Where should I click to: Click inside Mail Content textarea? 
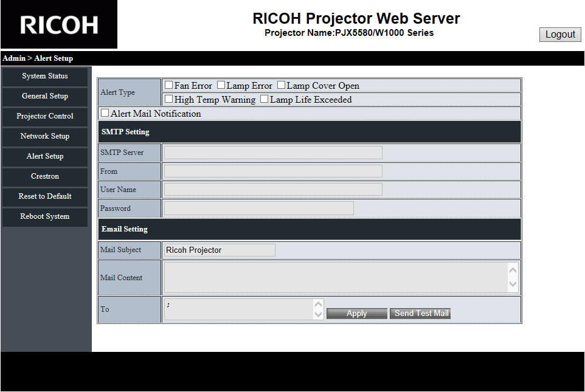336,278
